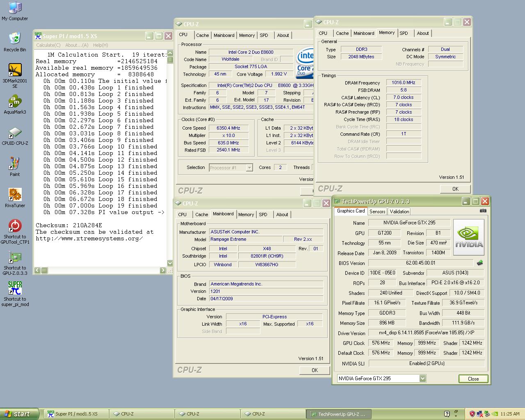Click the language bar help icon
The image size is (525, 420).
coord(447,414)
